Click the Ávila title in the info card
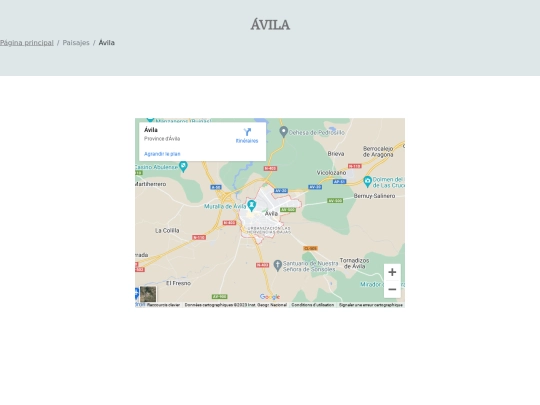 pos(151,130)
